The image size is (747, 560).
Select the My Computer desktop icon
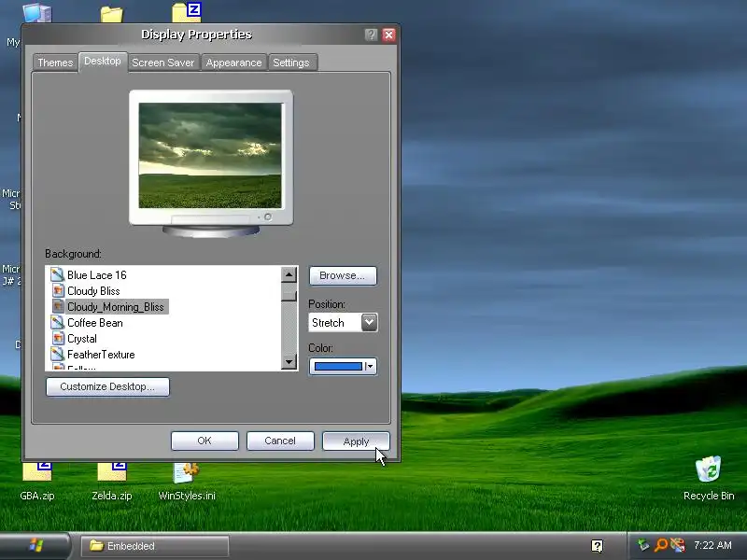[x=37, y=12]
